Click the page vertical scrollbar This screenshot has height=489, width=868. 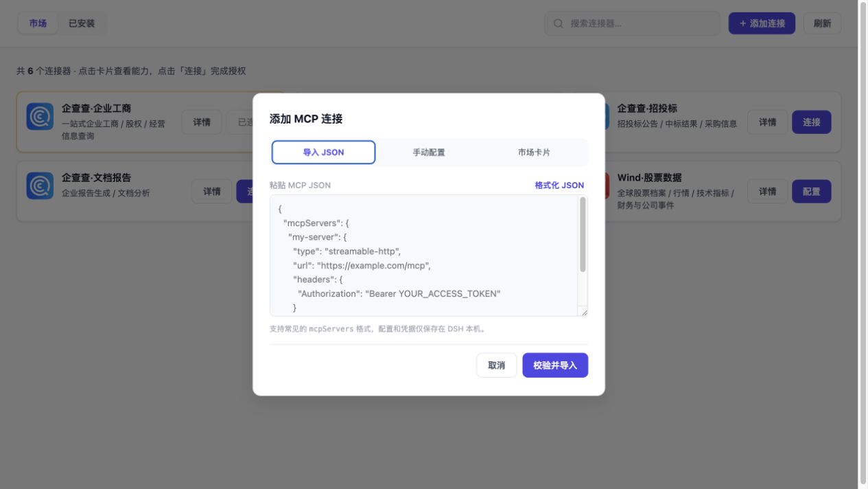coord(863,242)
